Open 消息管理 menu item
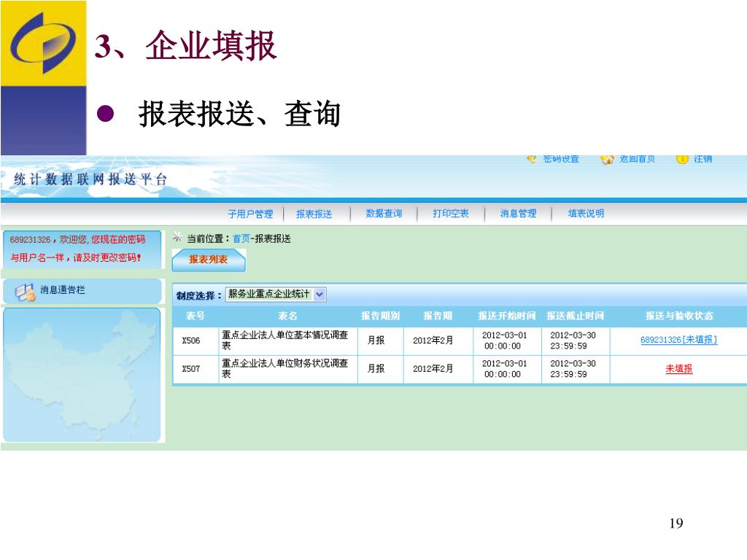Image resolution: width=747 pixels, height=560 pixels. pyautogui.click(x=518, y=214)
